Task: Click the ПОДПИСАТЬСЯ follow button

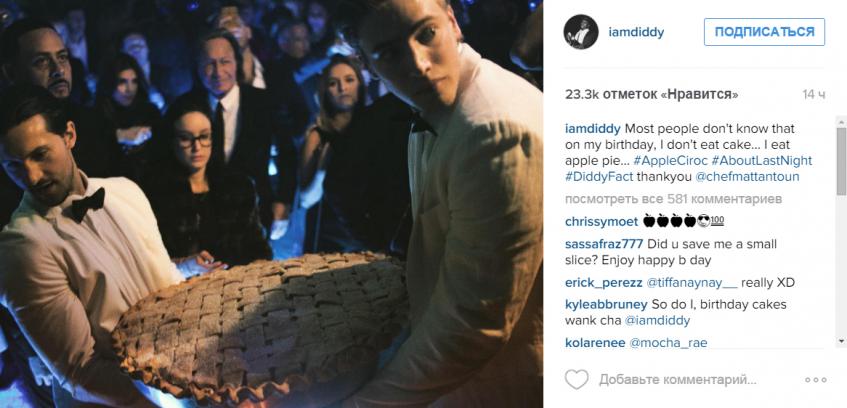Action: coord(764,32)
